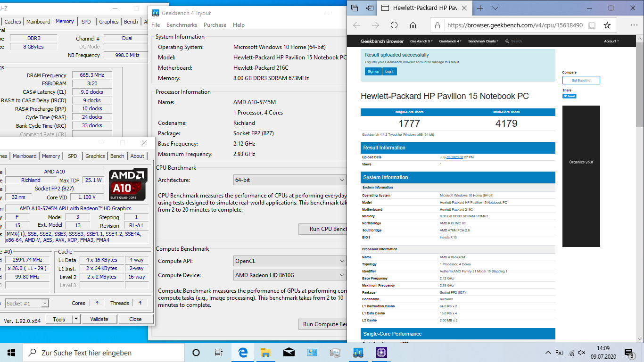Screen dimensions: 644x362
Task: Switch to Microsoft Edge on the taskbar
Action: click(x=243, y=353)
